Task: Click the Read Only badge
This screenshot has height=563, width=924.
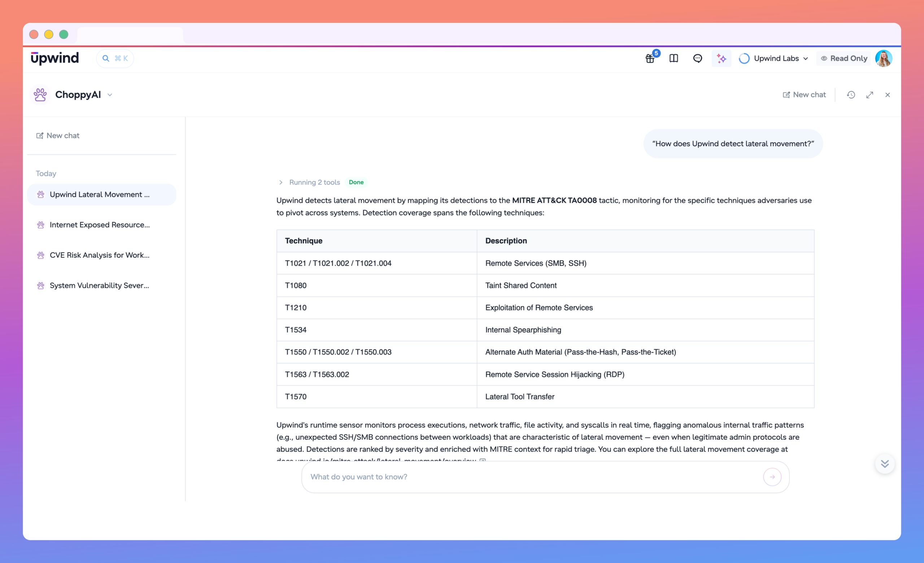Action: [844, 58]
